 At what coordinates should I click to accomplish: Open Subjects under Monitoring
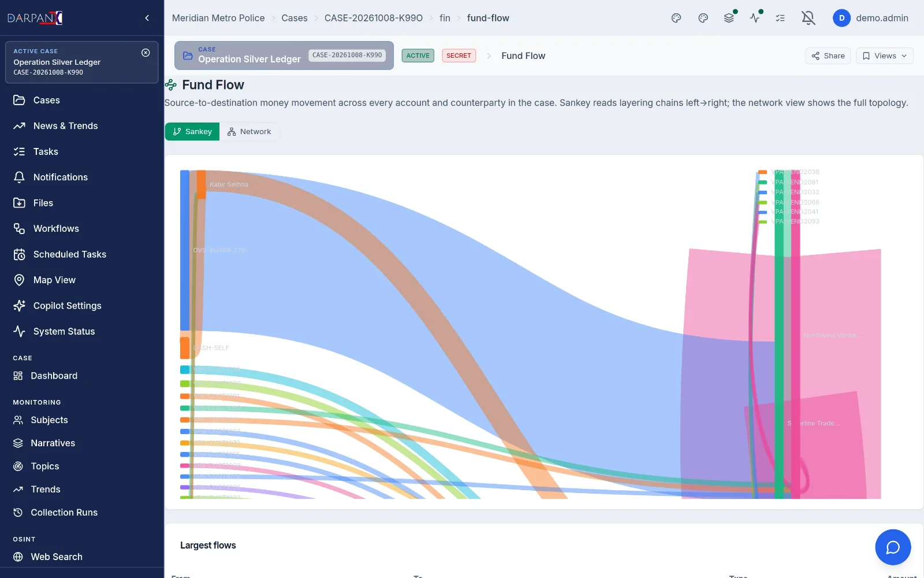[82, 420]
